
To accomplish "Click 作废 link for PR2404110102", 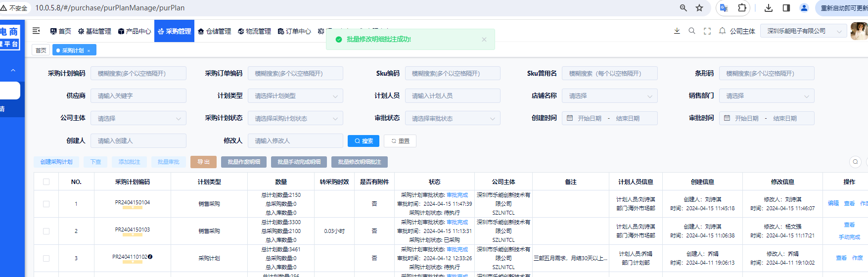I will coord(858,258).
